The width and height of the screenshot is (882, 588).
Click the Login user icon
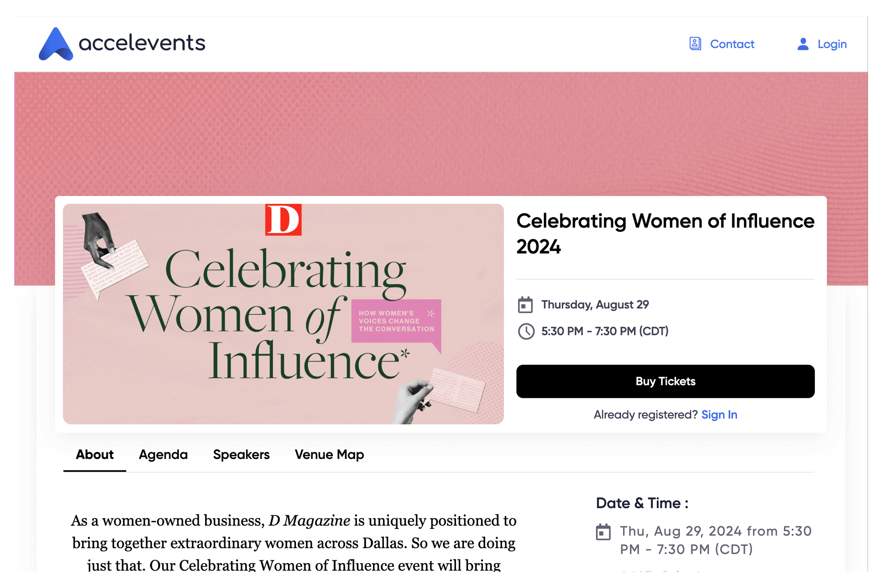803,44
